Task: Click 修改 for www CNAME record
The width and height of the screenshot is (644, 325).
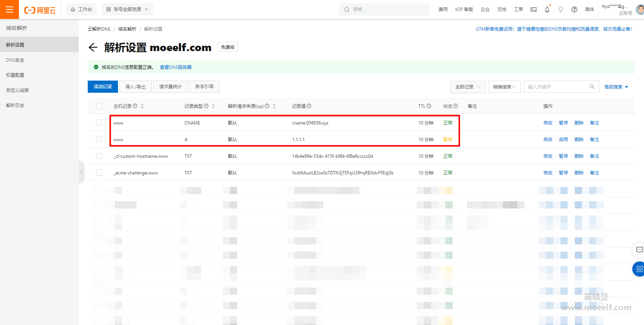Action: pos(548,123)
